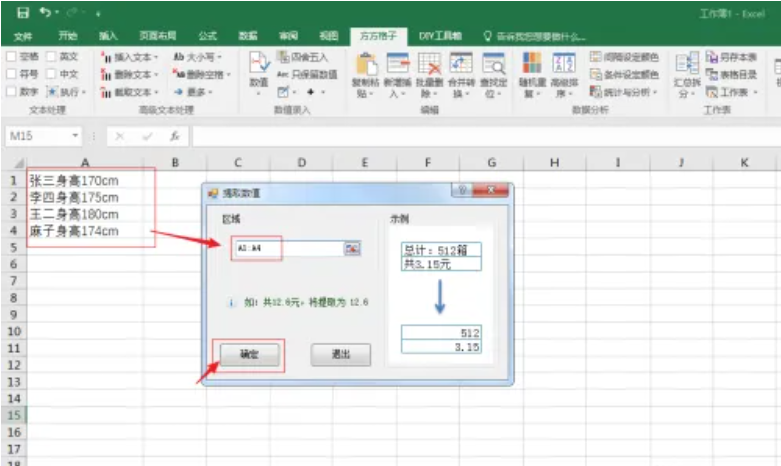Click the 合并转换 icon in ribbon
The width and height of the screenshot is (781, 466).
click(x=461, y=66)
